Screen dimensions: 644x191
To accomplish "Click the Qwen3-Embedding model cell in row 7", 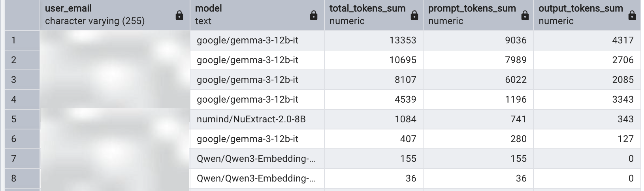I will tap(256, 159).
